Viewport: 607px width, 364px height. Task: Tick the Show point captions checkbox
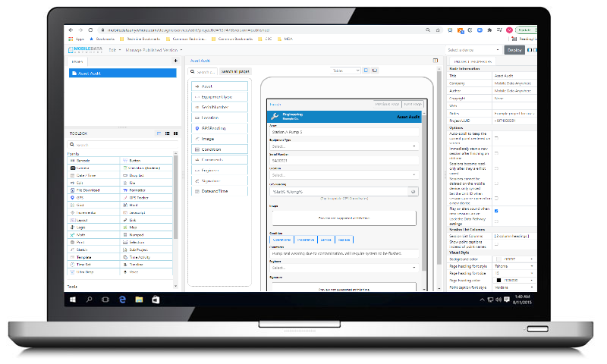[x=496, y=244]
